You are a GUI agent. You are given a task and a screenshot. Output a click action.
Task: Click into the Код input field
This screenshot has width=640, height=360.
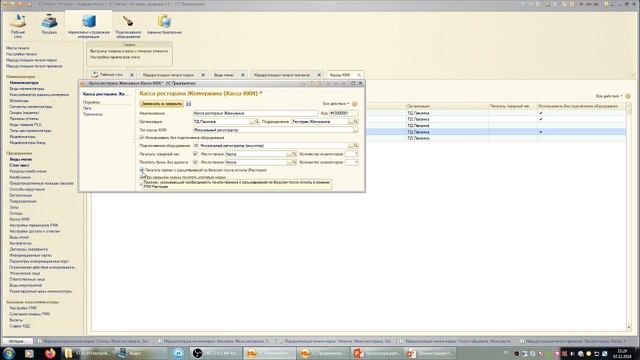tap(344, 113)
